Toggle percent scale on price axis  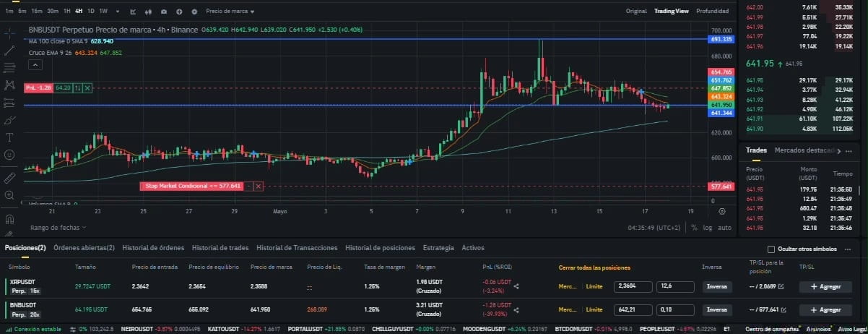coord(694,227)
